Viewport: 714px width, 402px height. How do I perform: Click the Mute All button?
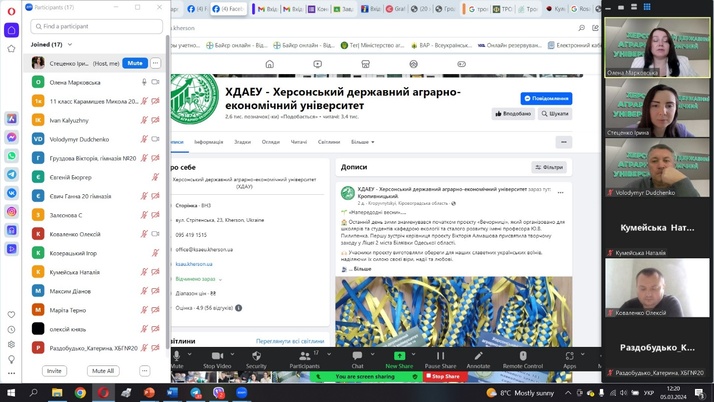click(103, 371)
